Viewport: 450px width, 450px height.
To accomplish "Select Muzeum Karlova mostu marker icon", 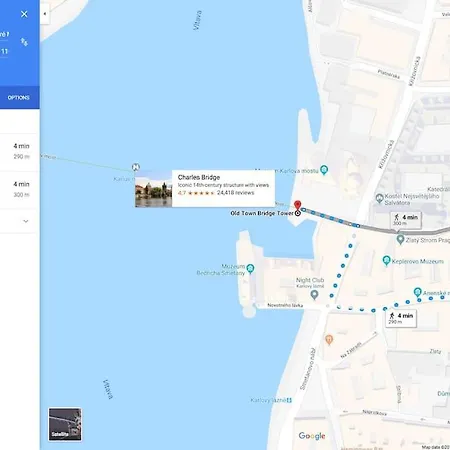I will coord(324,170).
